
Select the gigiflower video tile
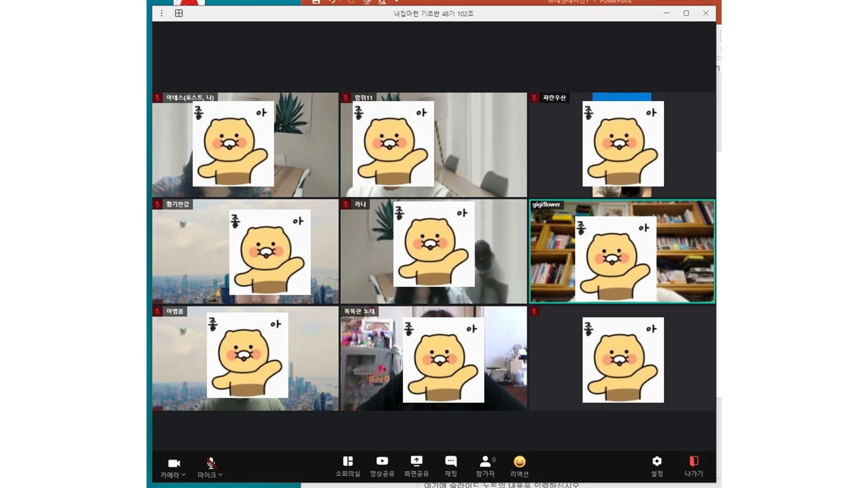[x=622, y=251]
